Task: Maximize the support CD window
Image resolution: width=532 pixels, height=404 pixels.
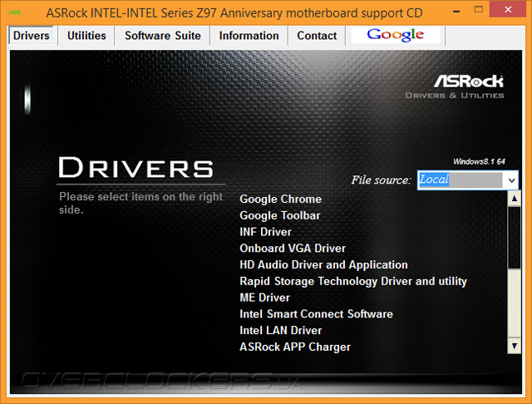Action: pyautogui.click(x=479, y=9)
